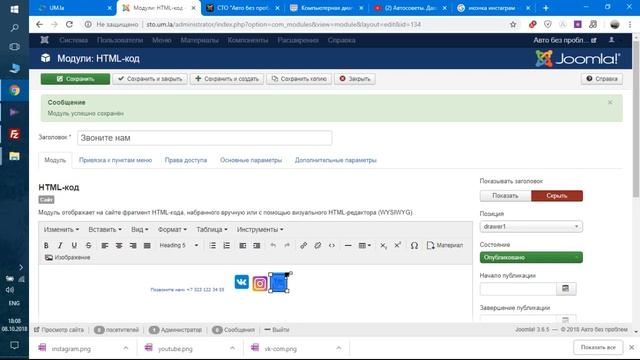This screenshot has height=360, width=640.
Task: Select the VK icon in editor content
Action: click(x=242, y=282)
